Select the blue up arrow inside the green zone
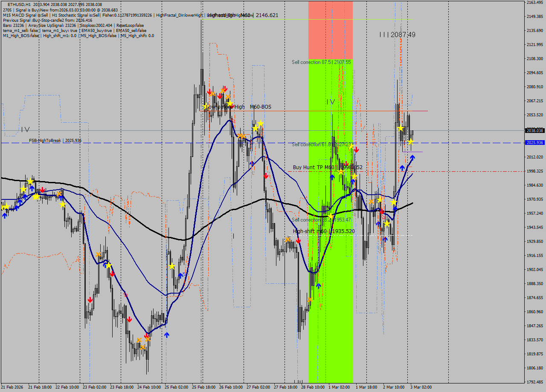The height and width of the screenshot is (392, 546). pyautogui.click(x=319, y=285)
